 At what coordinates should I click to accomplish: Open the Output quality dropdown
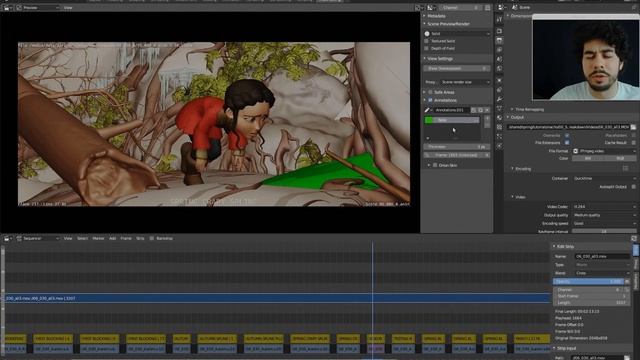[x=604, y=215]
